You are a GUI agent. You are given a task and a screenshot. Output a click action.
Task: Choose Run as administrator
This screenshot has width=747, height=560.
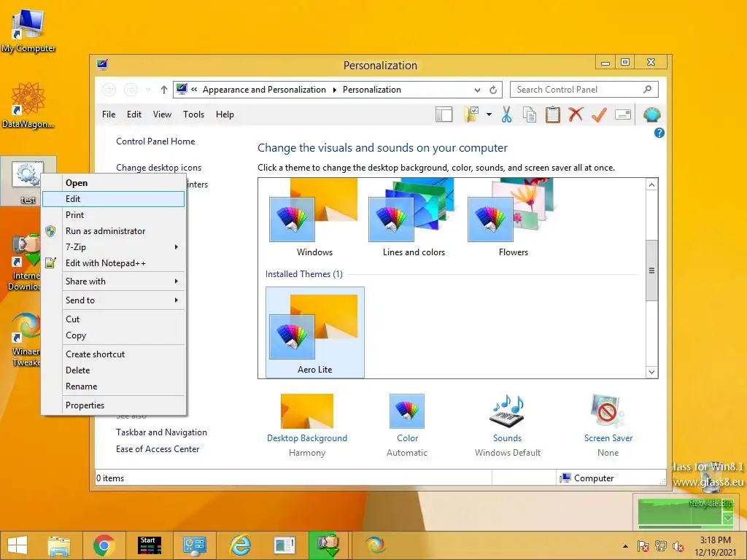click(113, 231)
